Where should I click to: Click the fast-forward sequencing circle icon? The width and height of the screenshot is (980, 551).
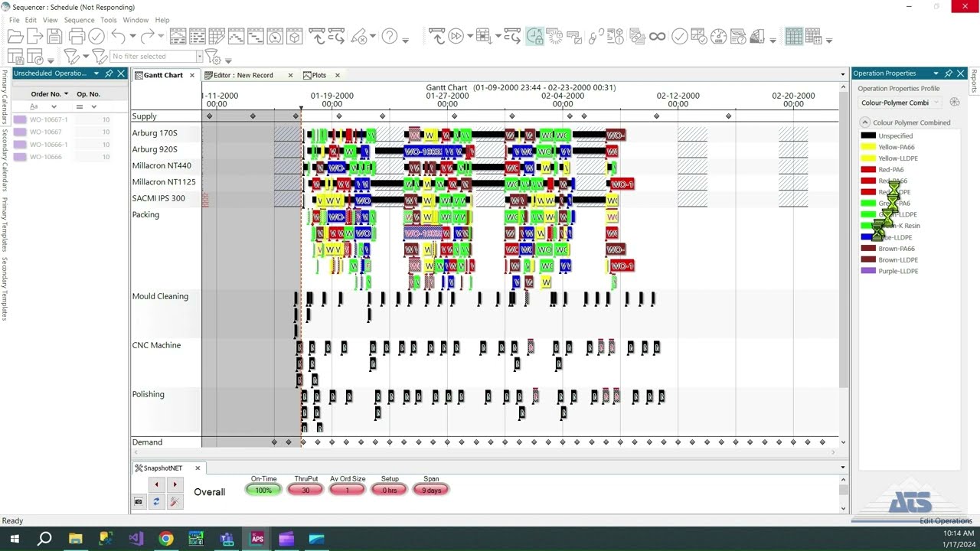[456, 36]
